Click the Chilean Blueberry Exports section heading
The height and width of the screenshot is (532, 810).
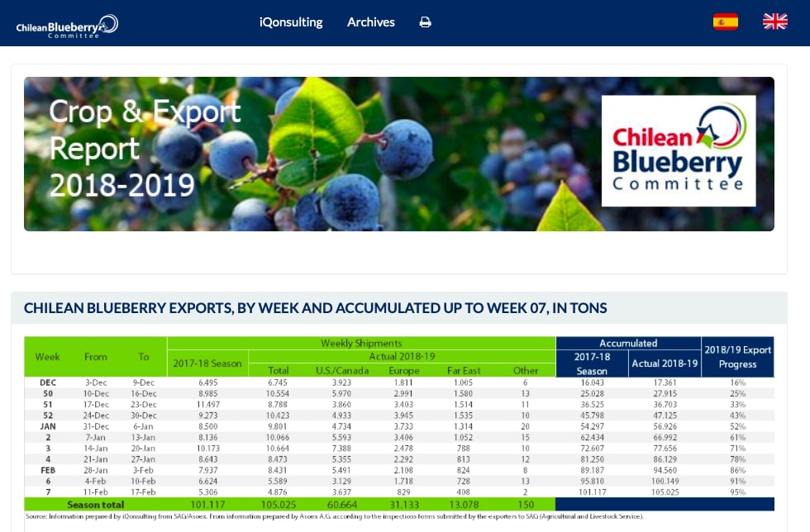pyautogui.click(x=315, y=308)
